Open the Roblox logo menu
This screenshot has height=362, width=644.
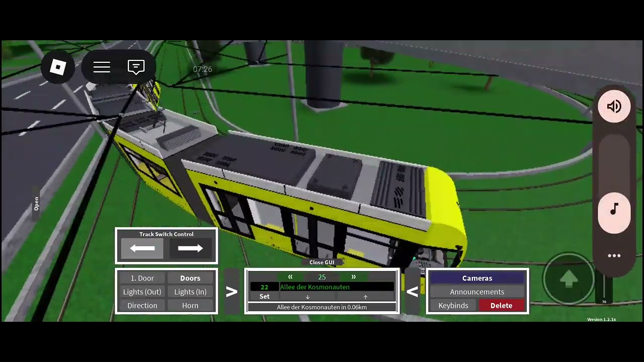click(x=58, y=67)
